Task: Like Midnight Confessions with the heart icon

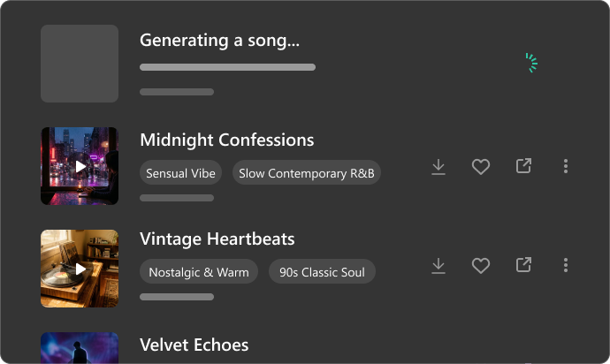Action: tap(480, 166)
